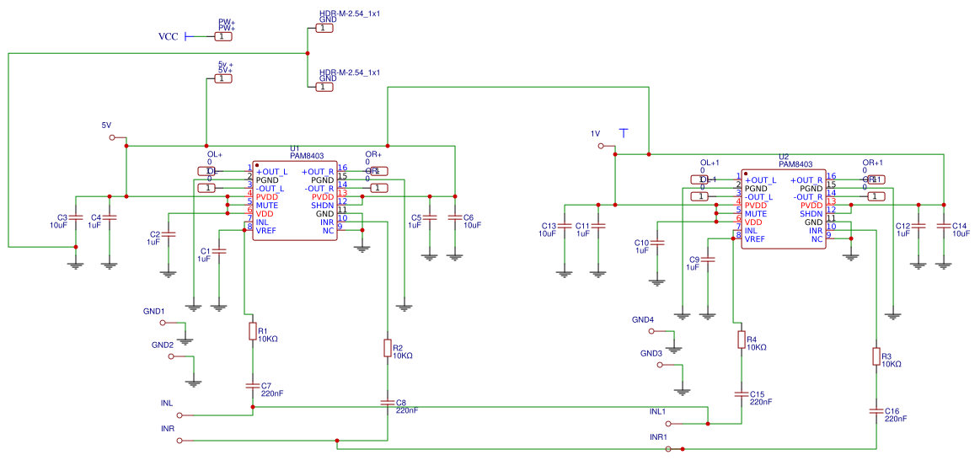
Task: Click the 5V test point circle
Action: [x=113, y=137]
